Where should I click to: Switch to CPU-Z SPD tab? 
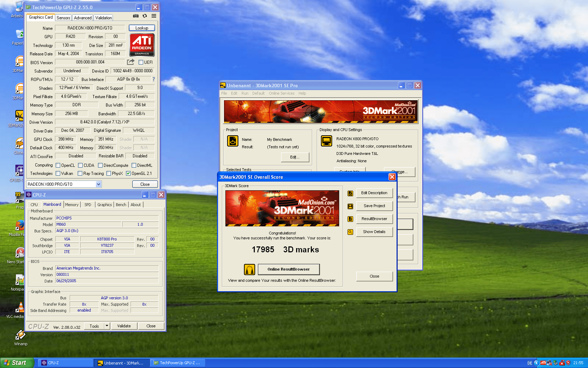[x=88, y=205]
